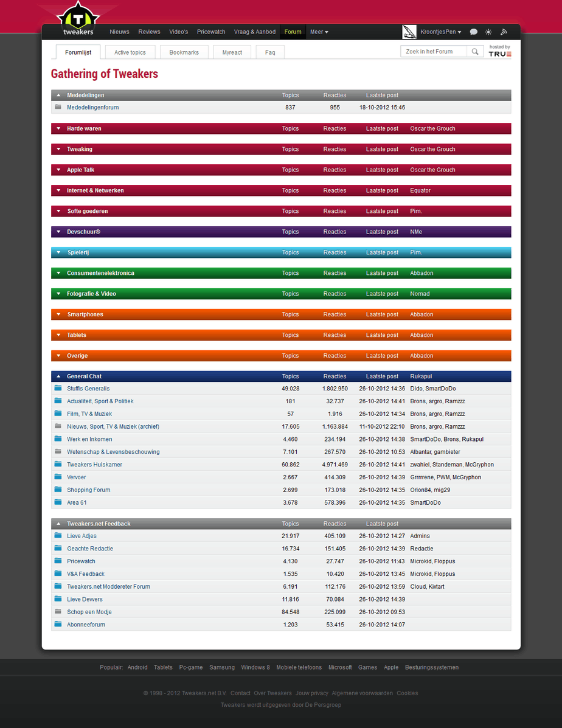562x728 pixels.
Task: Click folder icon beside Shopping Forum
Action: pos(58,490)
